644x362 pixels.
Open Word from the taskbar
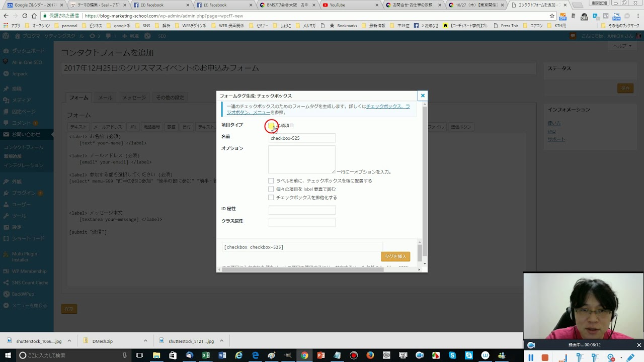(222, 355)
